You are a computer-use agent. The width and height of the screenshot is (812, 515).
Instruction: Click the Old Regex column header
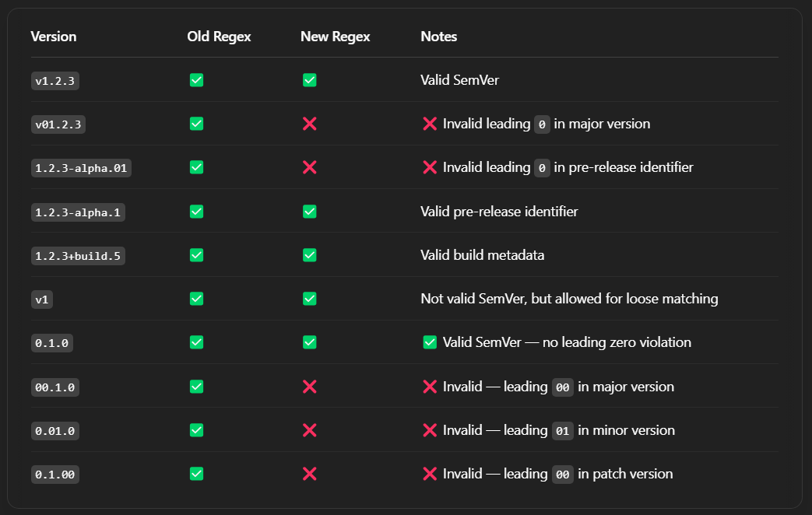(219, 37)
